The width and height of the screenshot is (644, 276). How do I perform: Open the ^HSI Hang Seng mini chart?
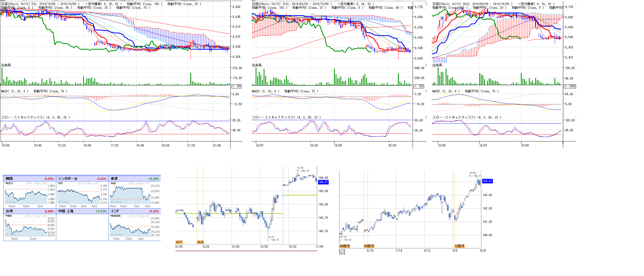tap(131, 194)
